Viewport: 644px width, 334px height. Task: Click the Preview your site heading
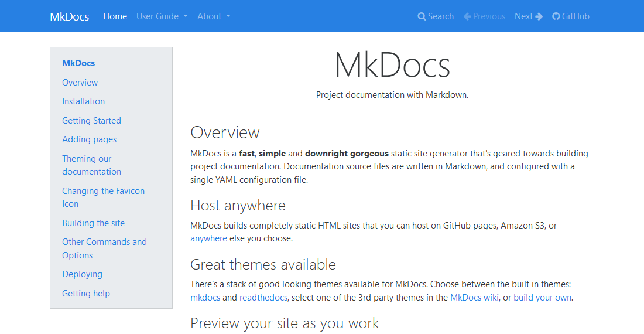284,323
